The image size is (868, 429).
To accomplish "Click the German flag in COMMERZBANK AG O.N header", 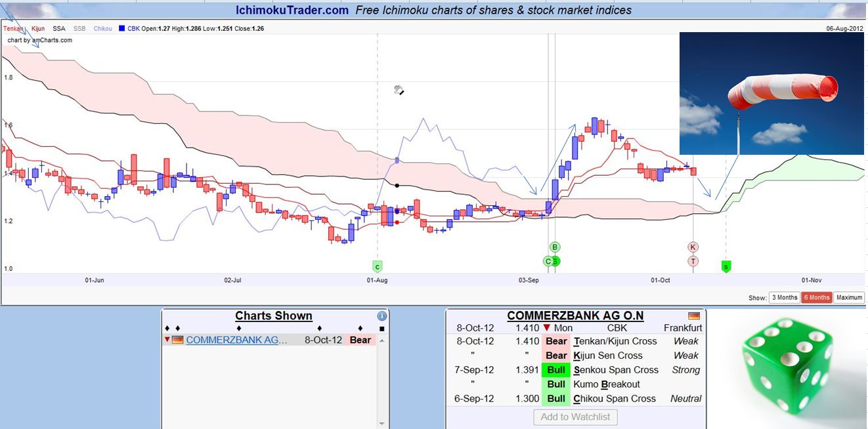I will click(694, 316).
